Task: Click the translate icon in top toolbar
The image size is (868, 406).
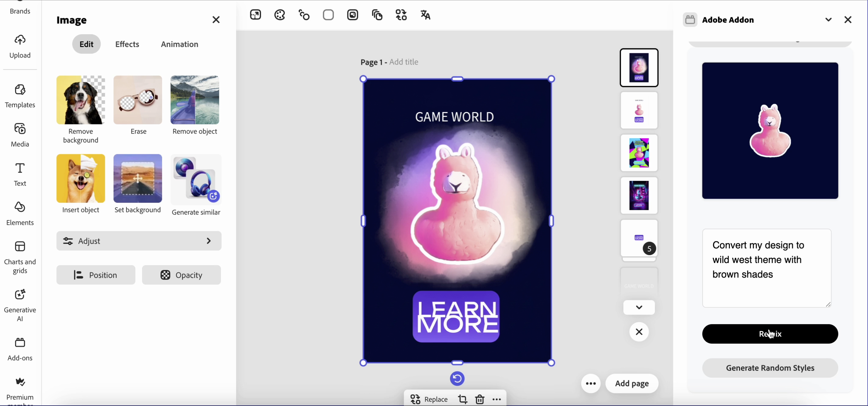Action: coord(426,15)
